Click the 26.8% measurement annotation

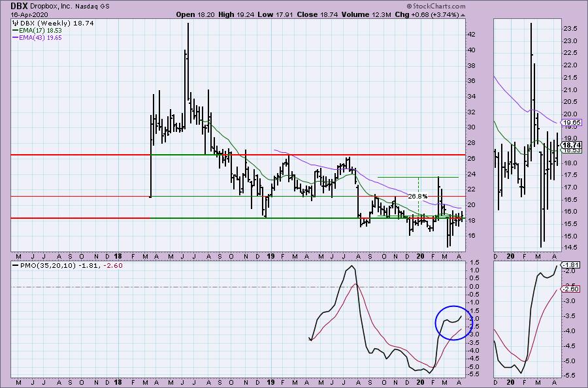tap(417, 196)
